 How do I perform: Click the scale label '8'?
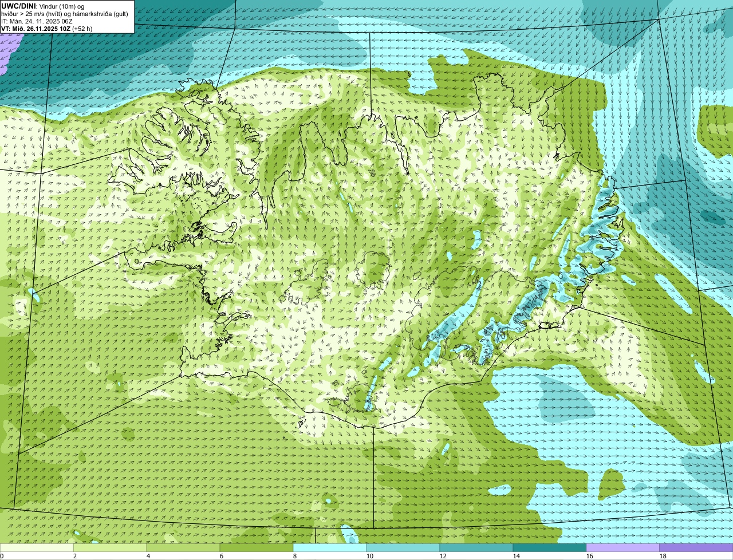295,556
